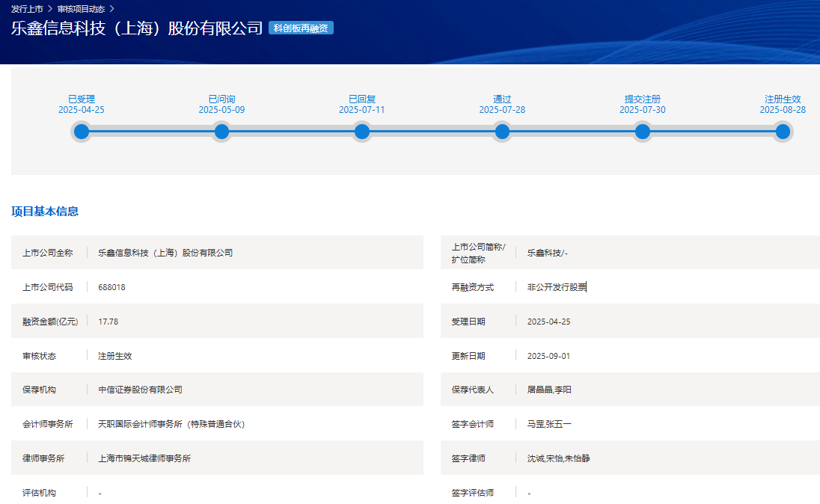The image size is (820, 504).
Task: Click the 科创板再融资 badge
Action: click(x=301, y=28)
